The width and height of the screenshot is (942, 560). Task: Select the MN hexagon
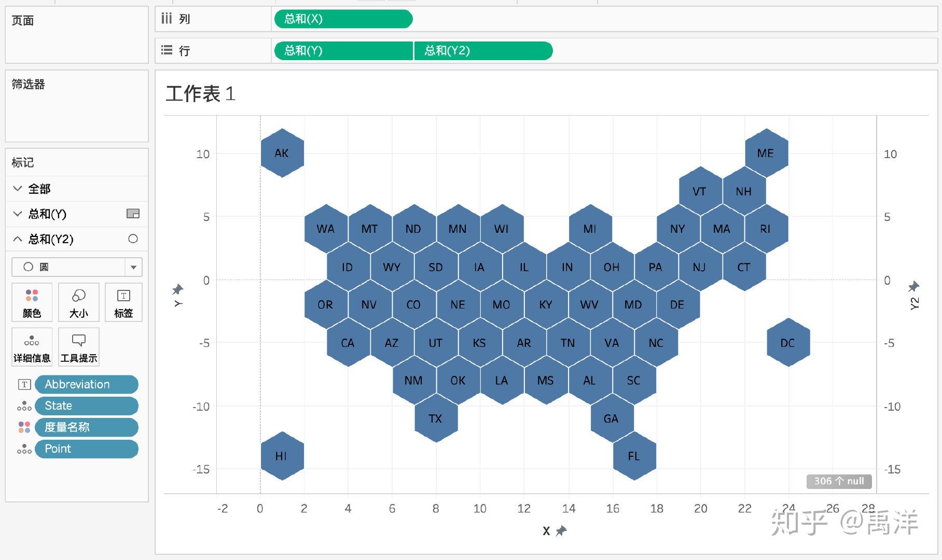[458, 229]
